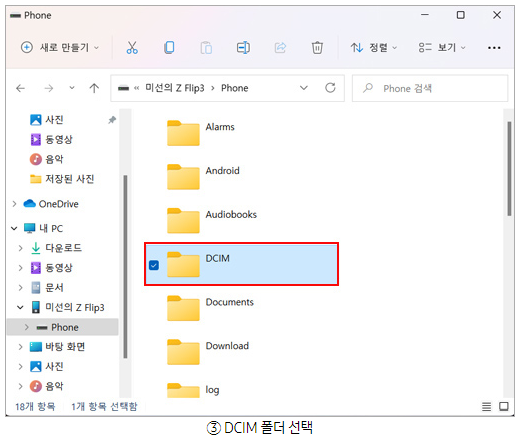Click the Audiobooks folder name
519x442 pixels.
231,214
